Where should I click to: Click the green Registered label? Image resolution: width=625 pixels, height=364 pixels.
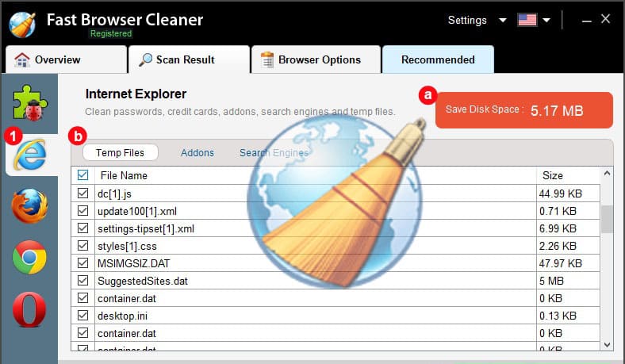[x=111, y=33]
